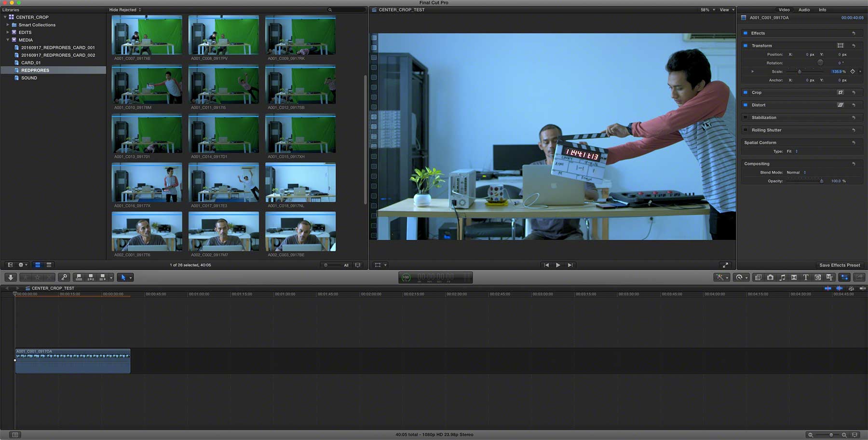Click Save Effects Preset button
The image size is (868, 440).
tap(840, 265)
